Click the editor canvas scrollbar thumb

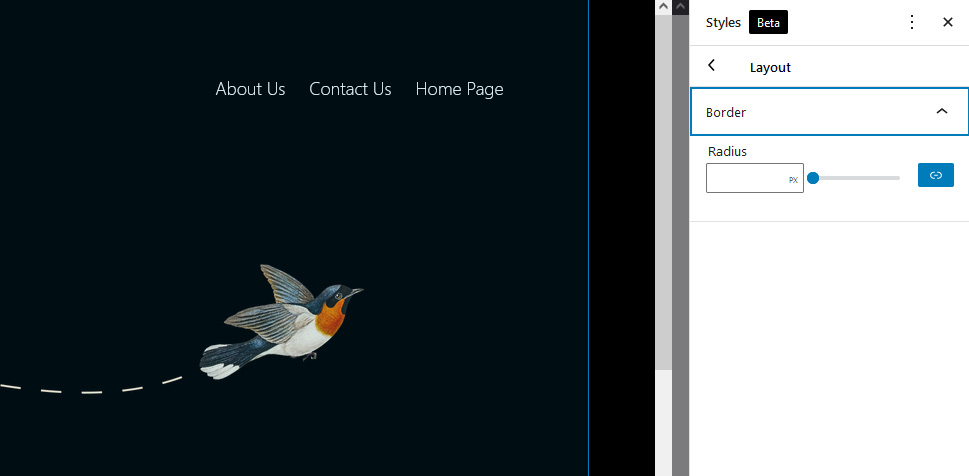[x=663, y=192]
